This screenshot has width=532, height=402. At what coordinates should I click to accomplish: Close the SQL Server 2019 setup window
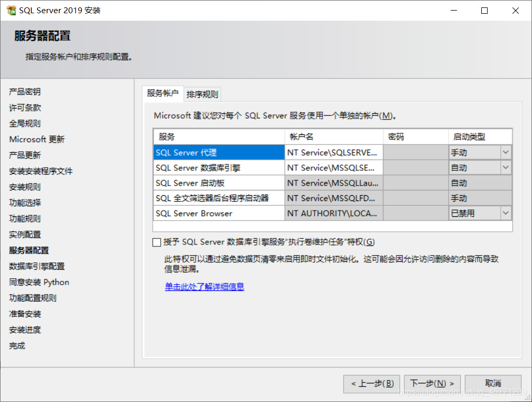coord(516,11)
